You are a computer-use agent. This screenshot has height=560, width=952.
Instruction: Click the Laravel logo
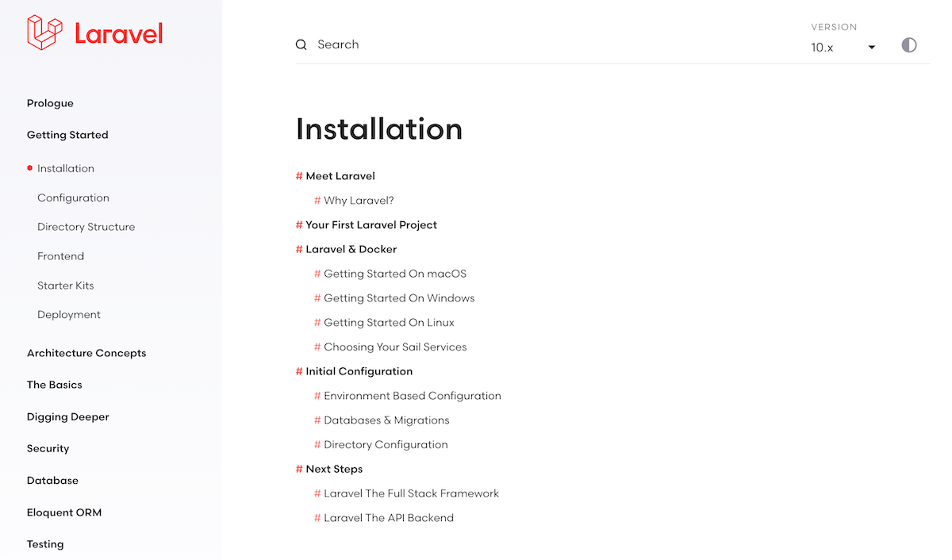tap(94, 33)
